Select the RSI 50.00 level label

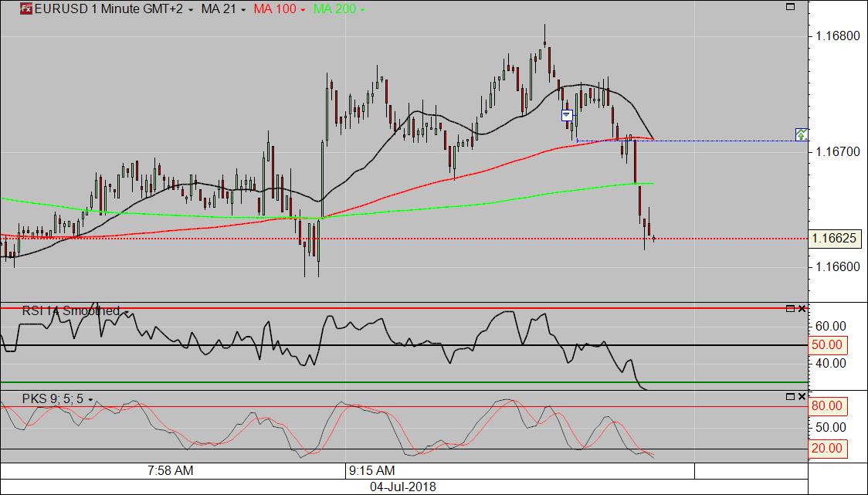coord(826,345)
